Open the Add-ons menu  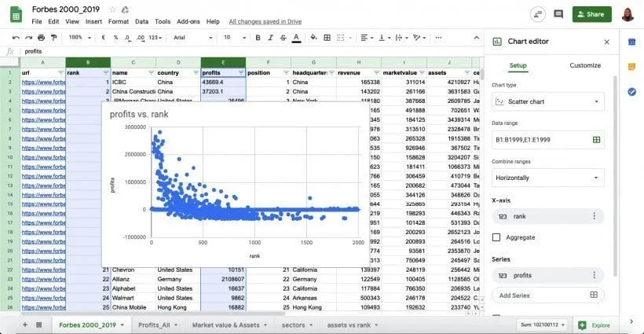(188, 21)
